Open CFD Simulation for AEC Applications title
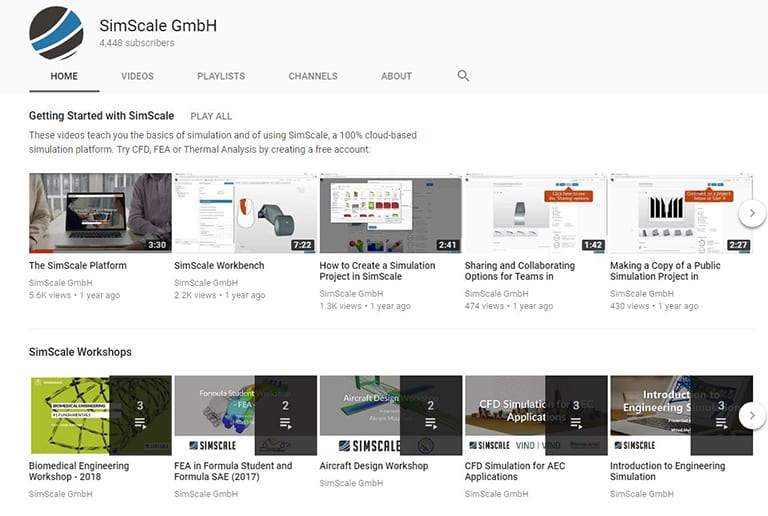This screenshot has width=768, height=516. pos(515,471)
